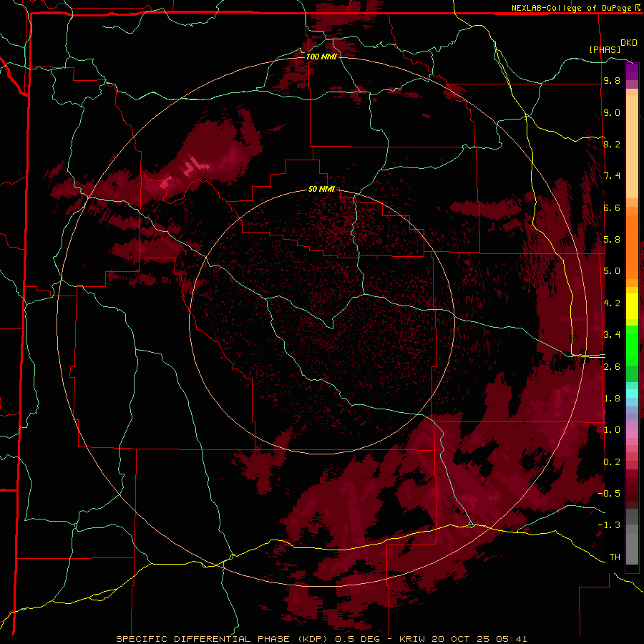Viewport: 644px width, 644px height.
Task: Click the 100 NMI range ring label
Action: (321, 57)
